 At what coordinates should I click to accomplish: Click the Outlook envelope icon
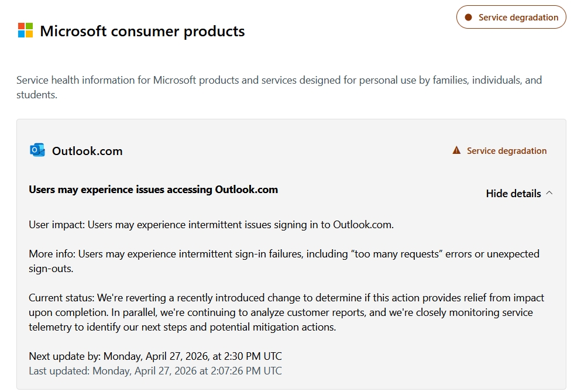37,150
